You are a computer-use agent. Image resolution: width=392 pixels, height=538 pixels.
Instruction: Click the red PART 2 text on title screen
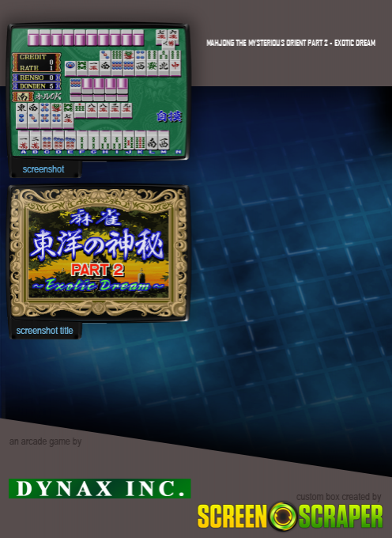click(x=97, y=270)
